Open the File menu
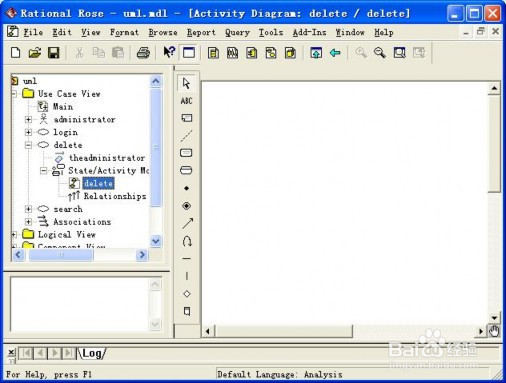Image resolution: width=506 pixels, height=383 pixels. click(x=33, y=32)
